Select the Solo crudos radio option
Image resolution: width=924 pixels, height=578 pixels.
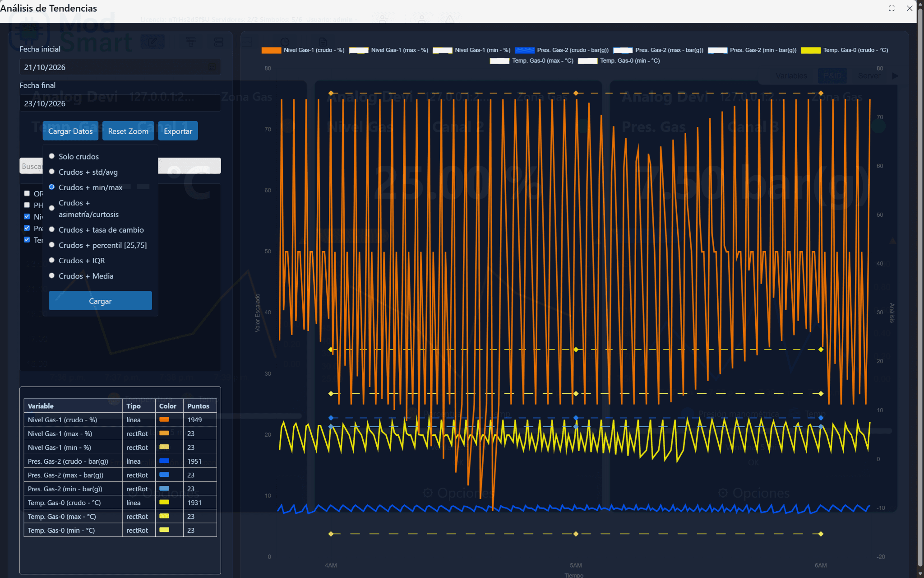52,156
